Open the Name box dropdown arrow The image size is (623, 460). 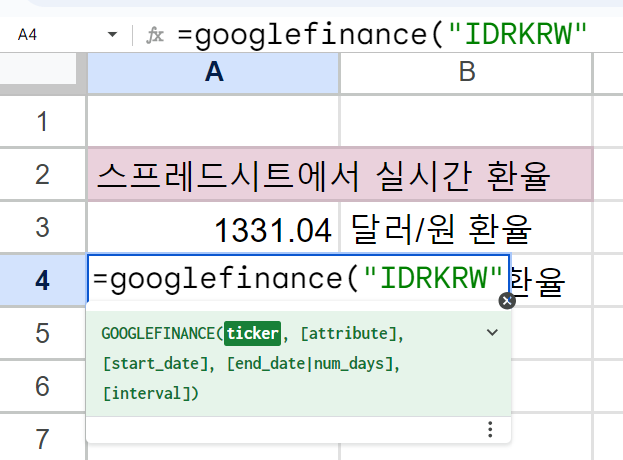112,35
